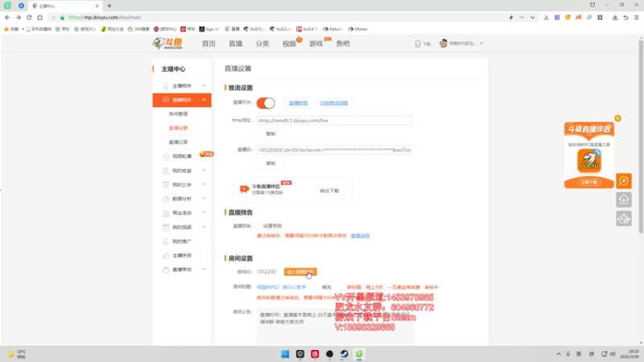Open the address bar dropdown chevron
The height and width of the screenshot is (362, 644).
532,17
